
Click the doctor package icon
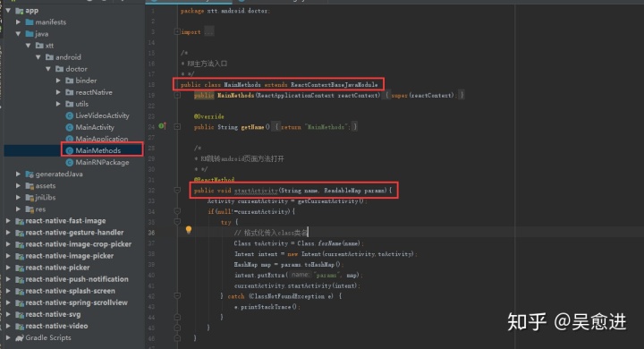(x=60, y=69)
